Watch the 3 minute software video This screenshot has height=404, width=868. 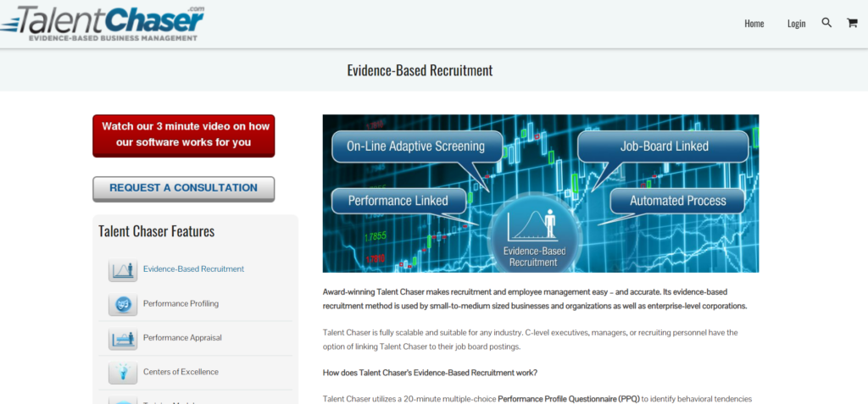[x=184, y=136]
